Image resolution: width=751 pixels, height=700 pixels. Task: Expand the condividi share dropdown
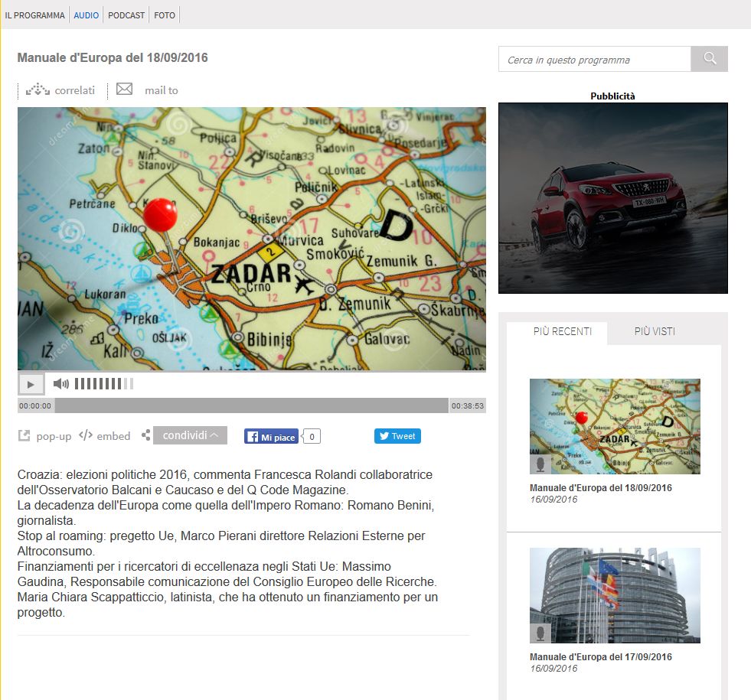190,435
